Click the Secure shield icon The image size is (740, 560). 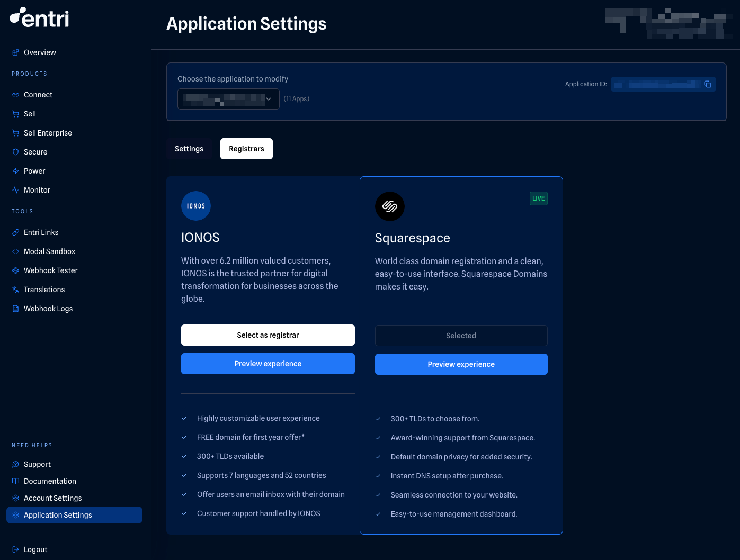(x=16, y=152)
